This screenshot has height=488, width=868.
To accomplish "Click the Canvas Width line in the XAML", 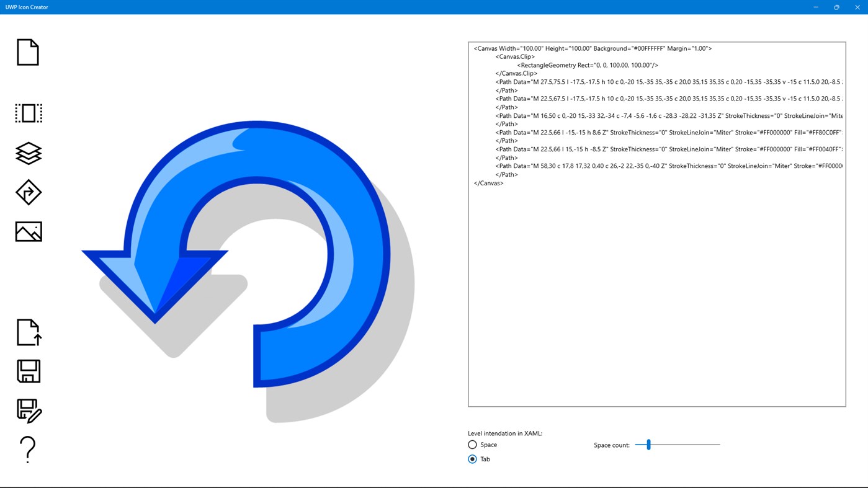I will (592, 48).
